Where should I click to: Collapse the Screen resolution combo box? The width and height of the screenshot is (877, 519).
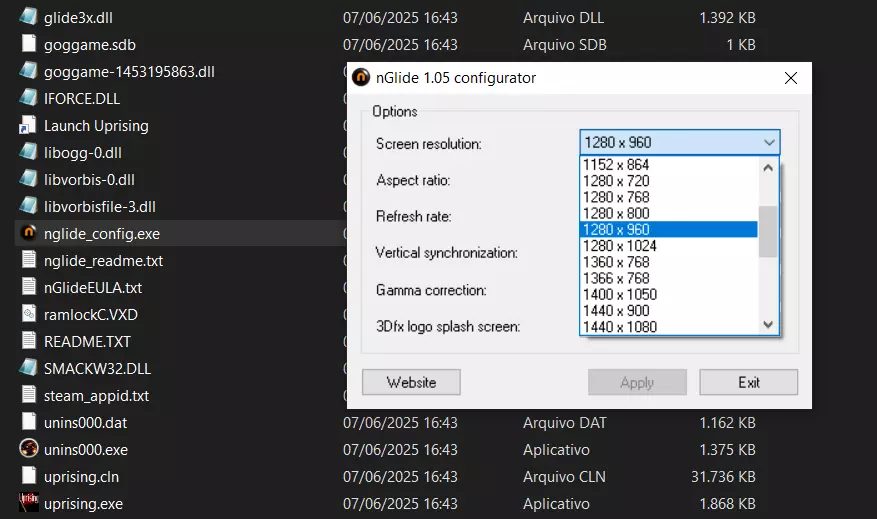768,143
